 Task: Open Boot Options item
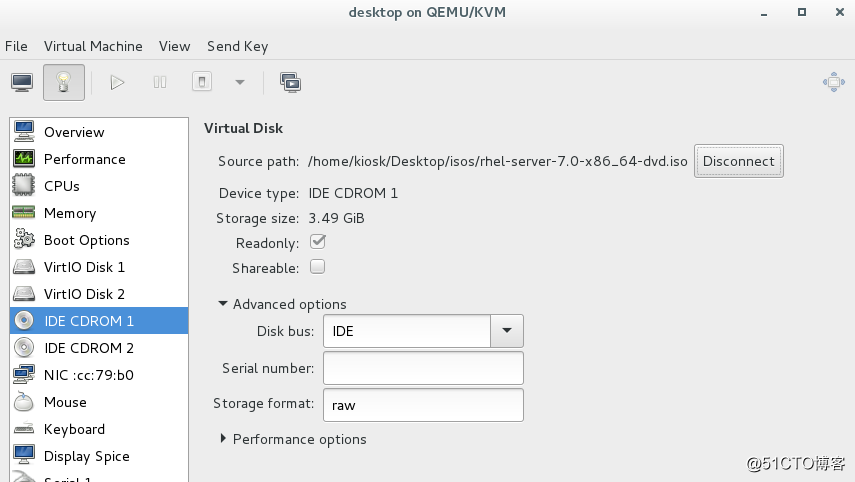click(99, 240)
